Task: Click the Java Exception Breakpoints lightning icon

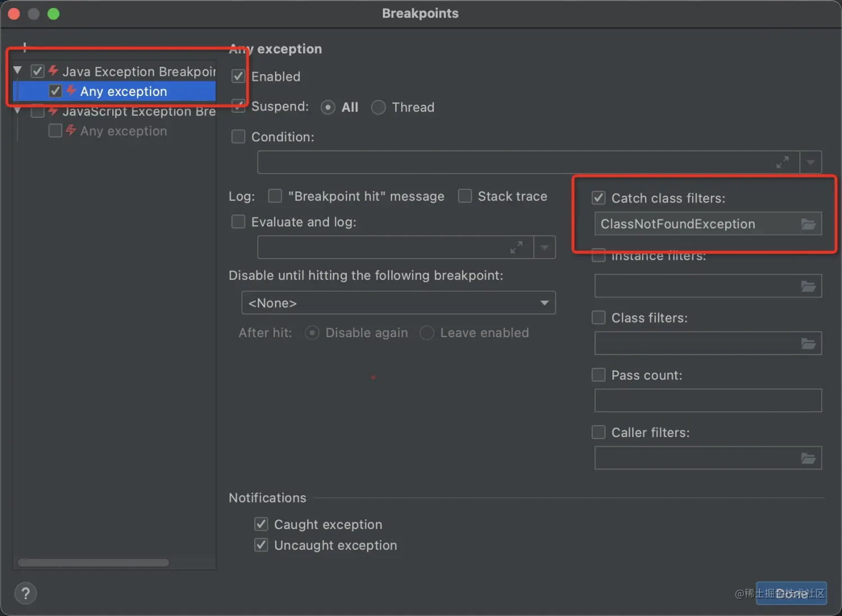Action: pos(53,71)
